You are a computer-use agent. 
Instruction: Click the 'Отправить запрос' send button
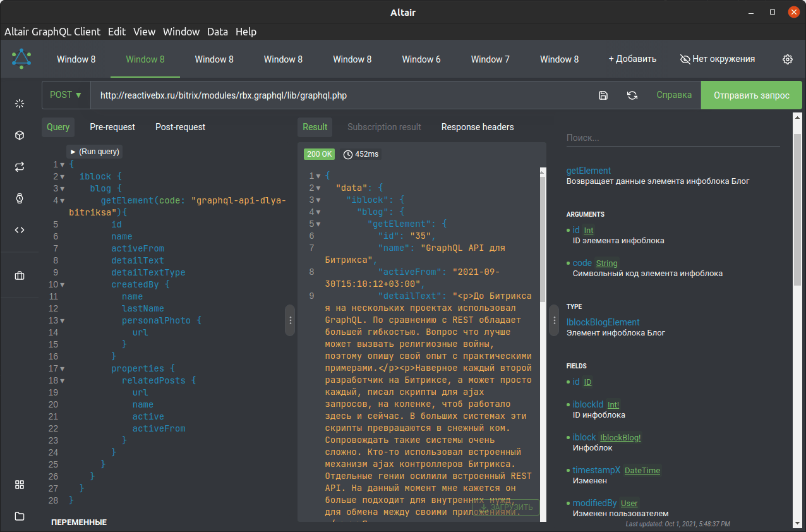[752, 95]
